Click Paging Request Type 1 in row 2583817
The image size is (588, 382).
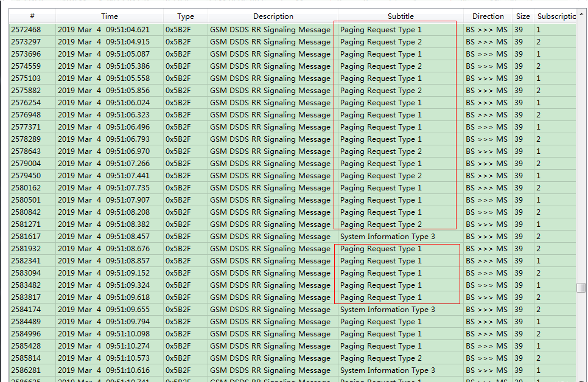[x=380, y=297]
